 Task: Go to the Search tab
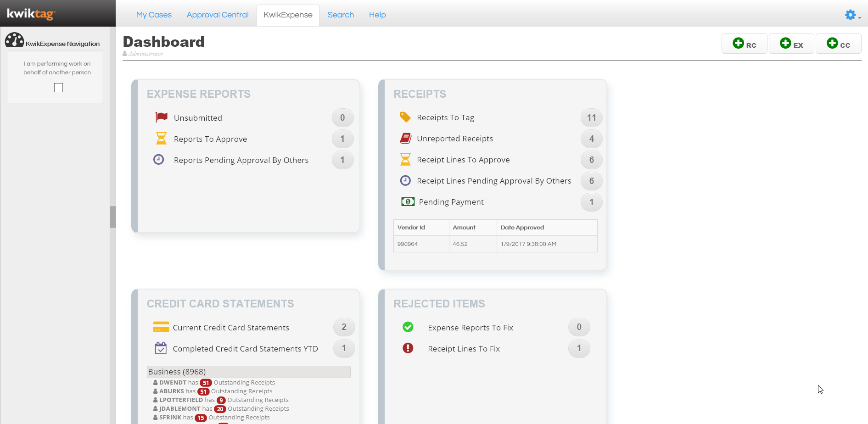coord(341,15)
